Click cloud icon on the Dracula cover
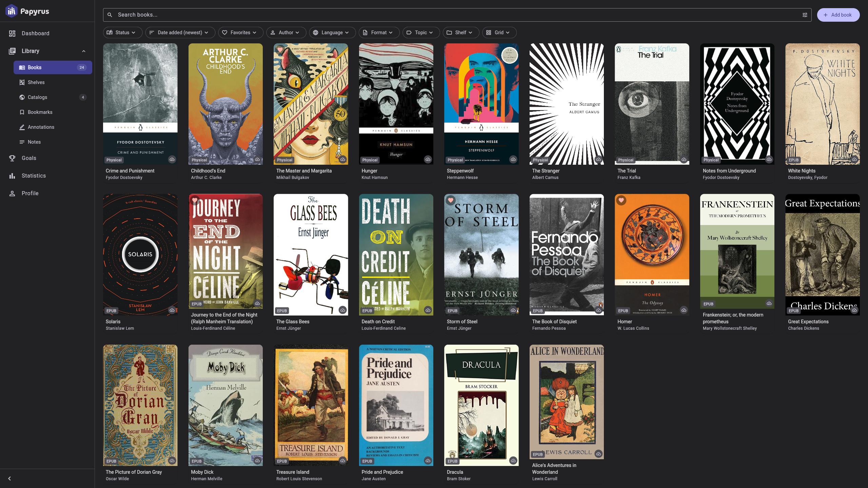Screen dimensions: 868x488 pyautogui.click(x=513, y=461)
